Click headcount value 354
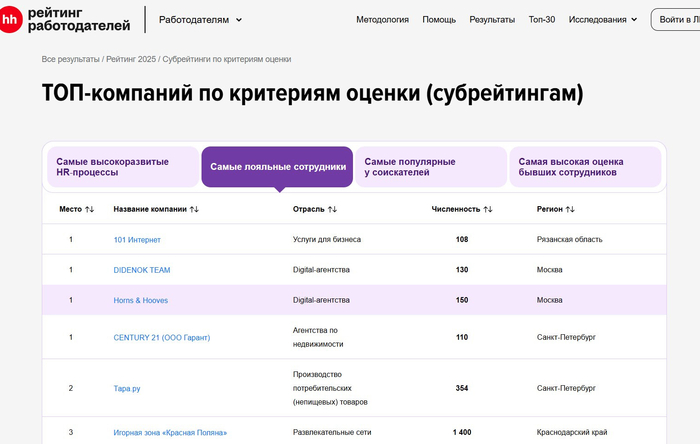Screen dimensions: 700x444 462,388
